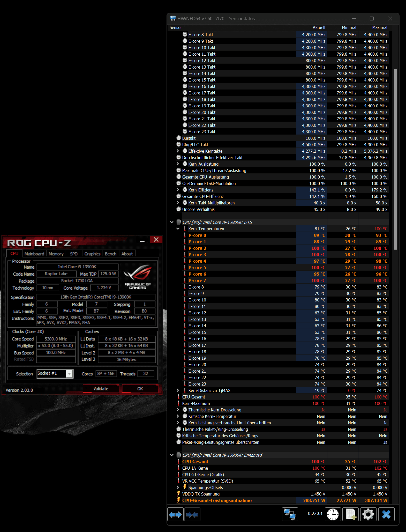The image size is (406, 532).
Task: Switch to the Graphics tab in CPU-Z
Action: click(x=92, y=254)
